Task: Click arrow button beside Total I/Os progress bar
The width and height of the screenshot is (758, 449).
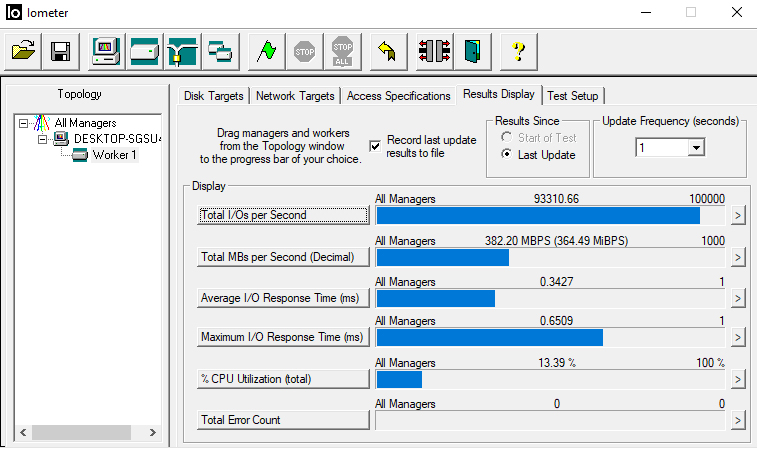Action: (x=738, y=215)
